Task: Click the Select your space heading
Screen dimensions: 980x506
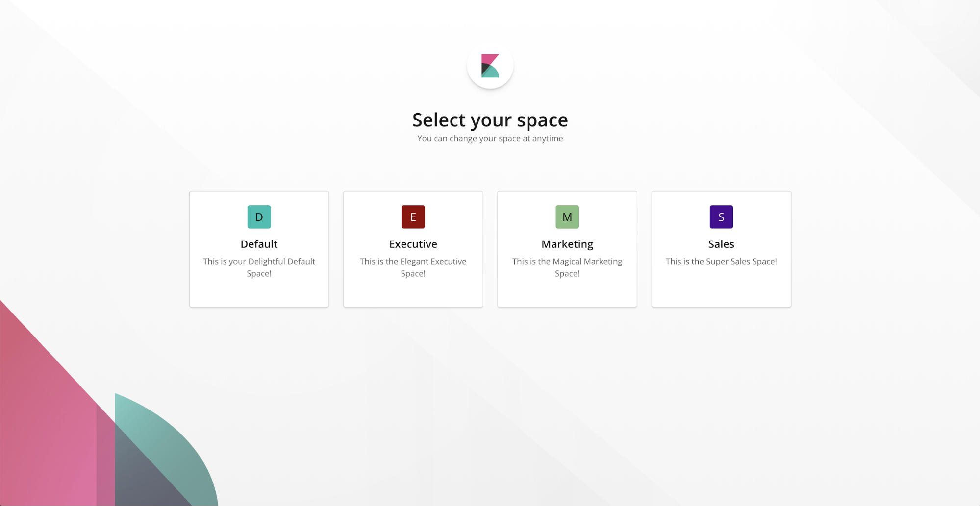Action: pyautogui.click(x=490, y=120)
